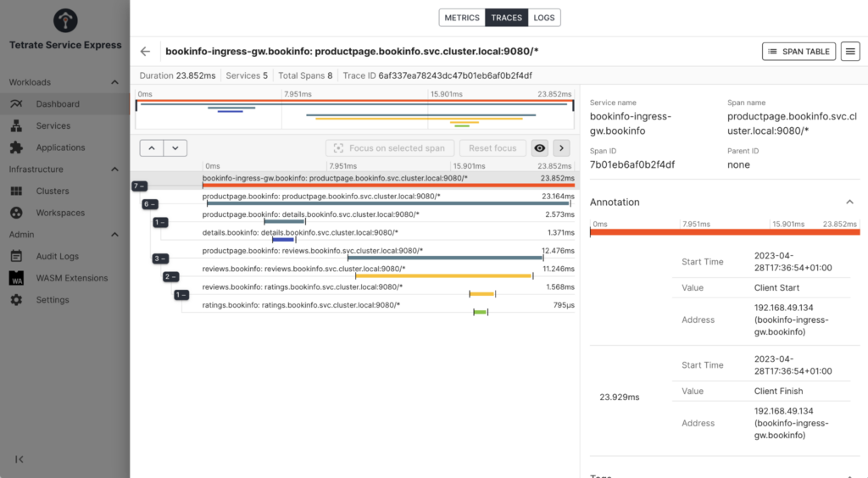
Task: Open WASM Extensions icon
Action: 16,278
